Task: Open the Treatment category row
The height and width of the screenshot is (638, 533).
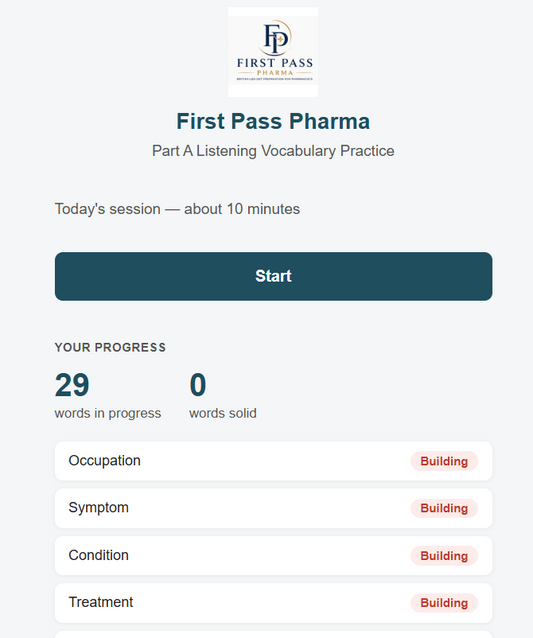Action: pyautogui.click(x=273, y=603)
